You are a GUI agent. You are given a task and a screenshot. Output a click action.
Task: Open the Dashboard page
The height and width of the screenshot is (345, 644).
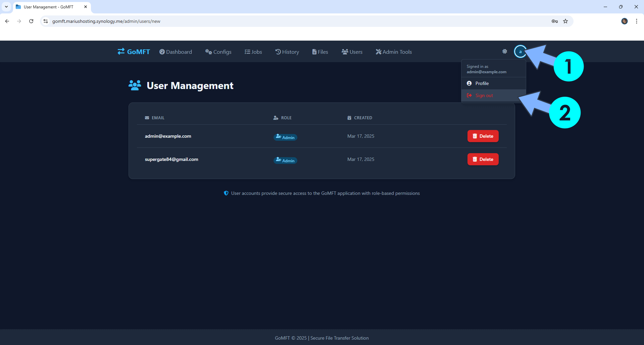click(176, 52)
